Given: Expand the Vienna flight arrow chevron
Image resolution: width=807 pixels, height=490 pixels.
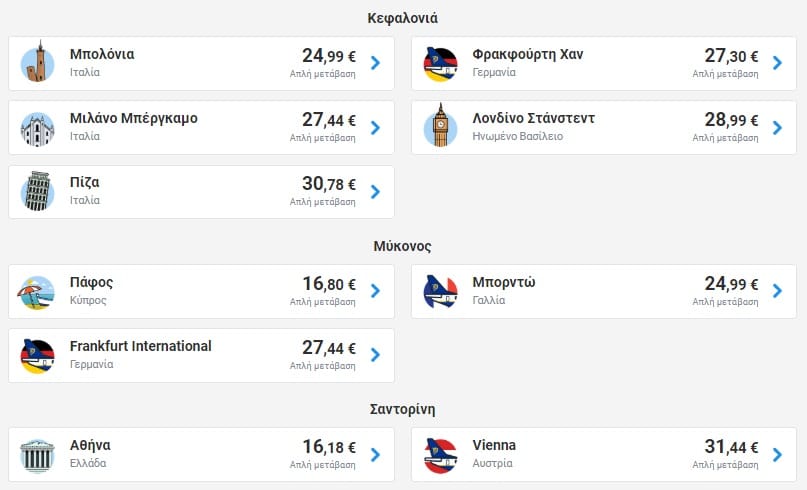Looking at the screenshot, I should tap(777, 454).
